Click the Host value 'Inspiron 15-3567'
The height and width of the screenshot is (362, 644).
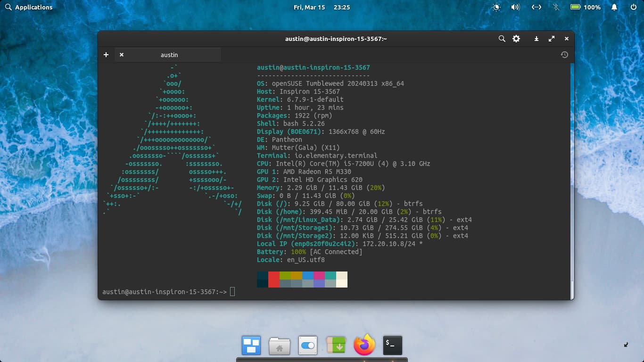[x=310, y=91]
